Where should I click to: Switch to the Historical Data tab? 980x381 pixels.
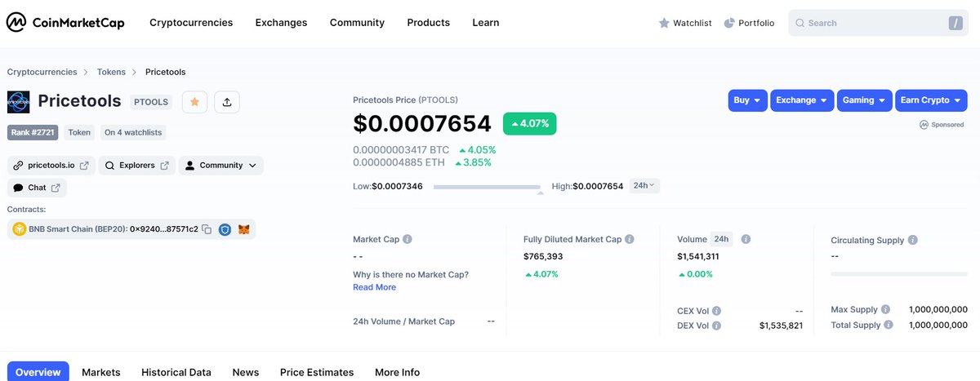[x=176, y=372]
